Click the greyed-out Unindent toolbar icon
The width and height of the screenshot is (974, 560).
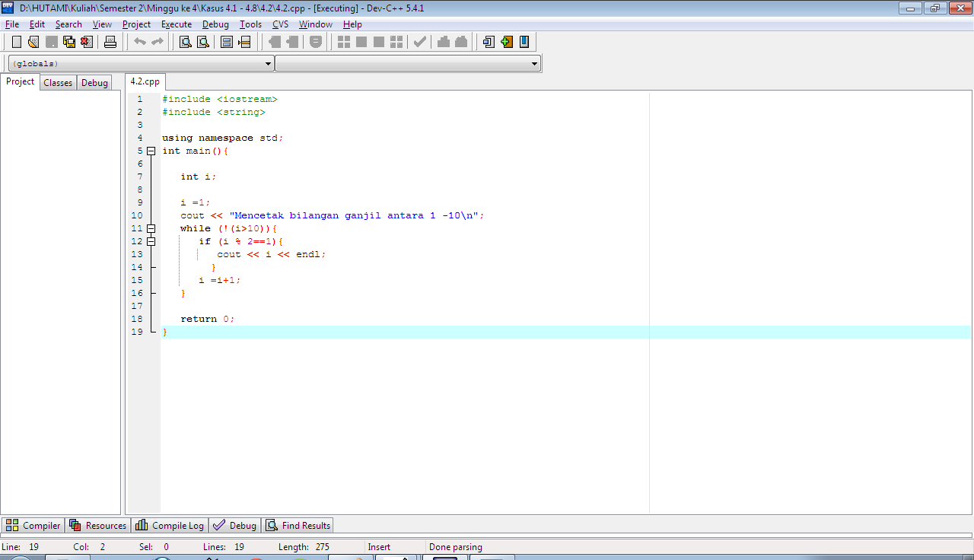tap(292, 42)
